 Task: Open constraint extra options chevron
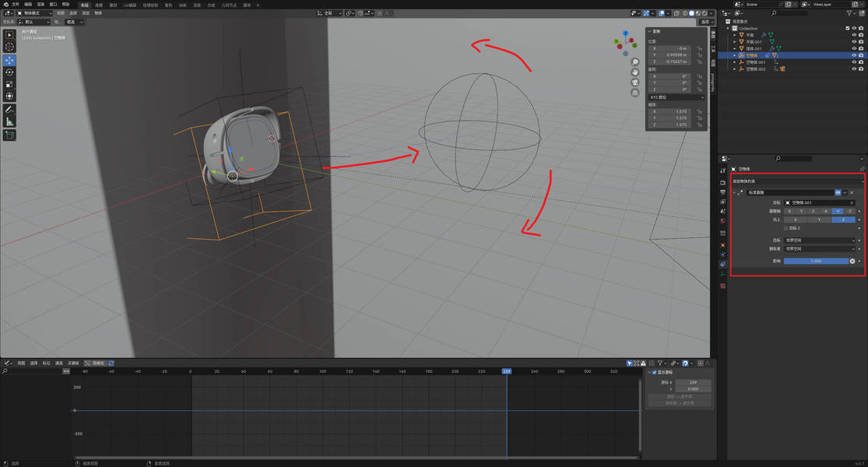(845, 192)
